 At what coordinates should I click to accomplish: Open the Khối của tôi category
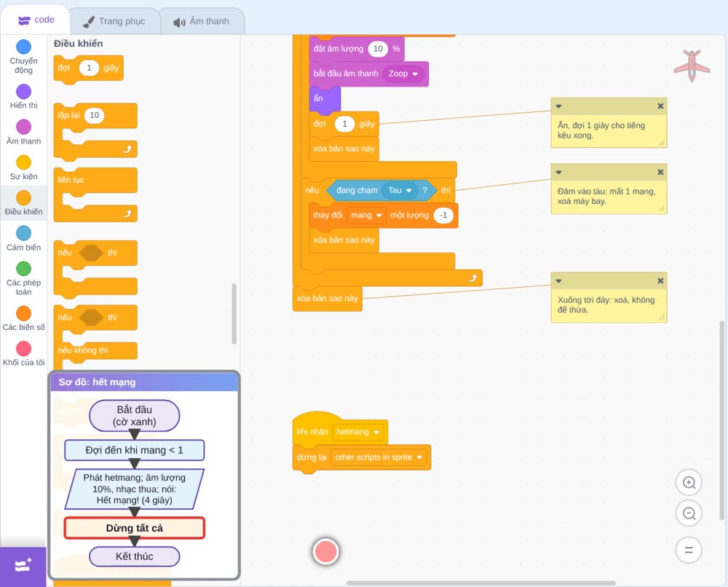coord(24,353)
